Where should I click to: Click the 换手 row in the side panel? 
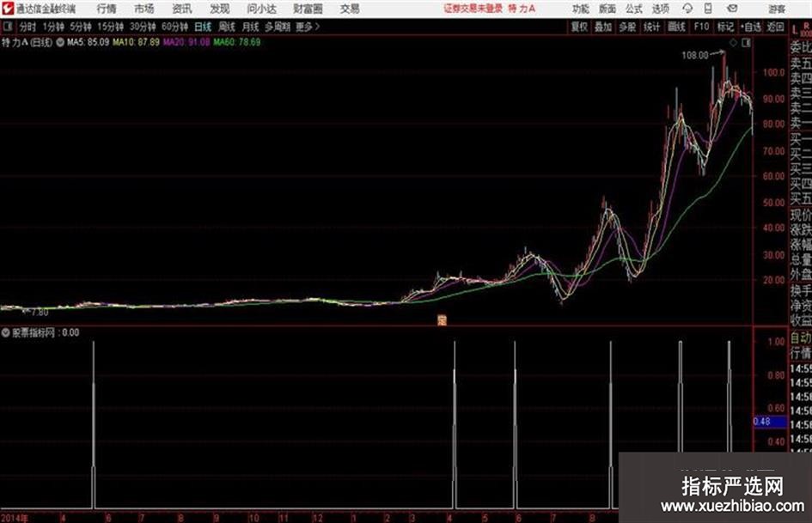click(x=801, y=291)
